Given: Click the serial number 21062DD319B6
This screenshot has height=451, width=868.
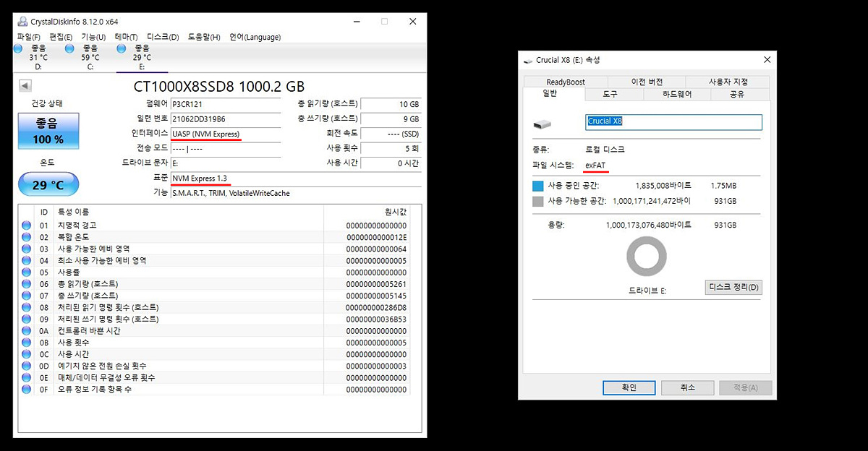Looking at the screenshot, I should click(x=225, y=119).
